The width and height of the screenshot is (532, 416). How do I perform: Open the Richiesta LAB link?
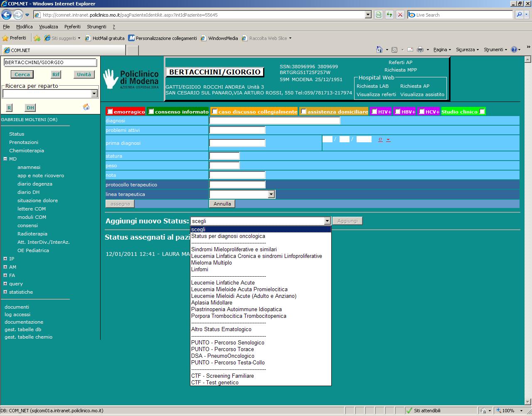372,86
